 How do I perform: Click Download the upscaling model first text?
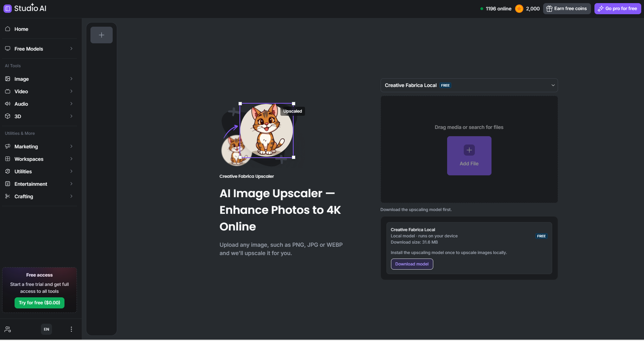click(x=416, y=210)
